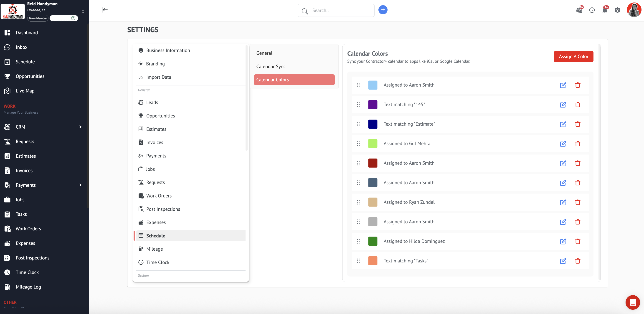Grab drag handle of Hilda Dominguez row

(358, 241)
